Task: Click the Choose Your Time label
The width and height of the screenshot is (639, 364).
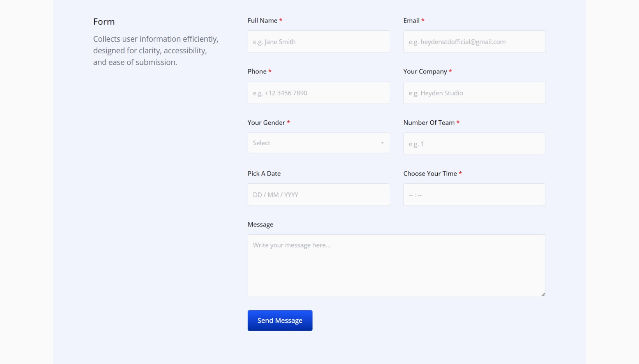Action: [430, 174]
